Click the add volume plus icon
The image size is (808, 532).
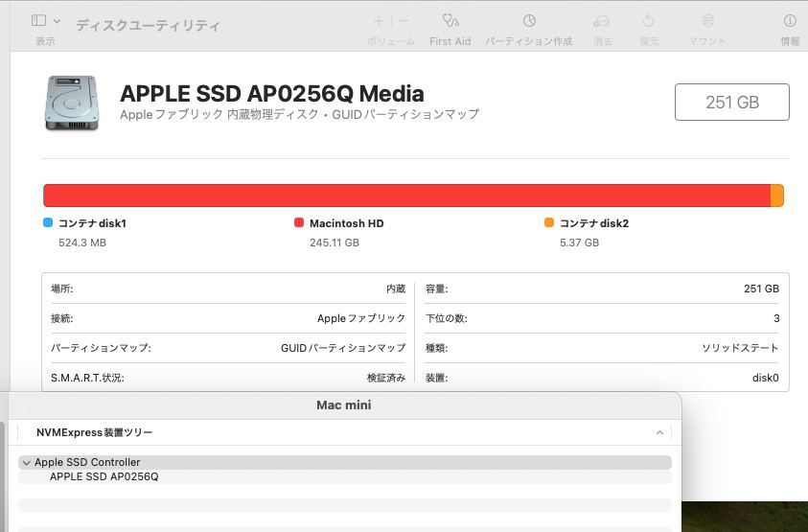pos(379,21)
